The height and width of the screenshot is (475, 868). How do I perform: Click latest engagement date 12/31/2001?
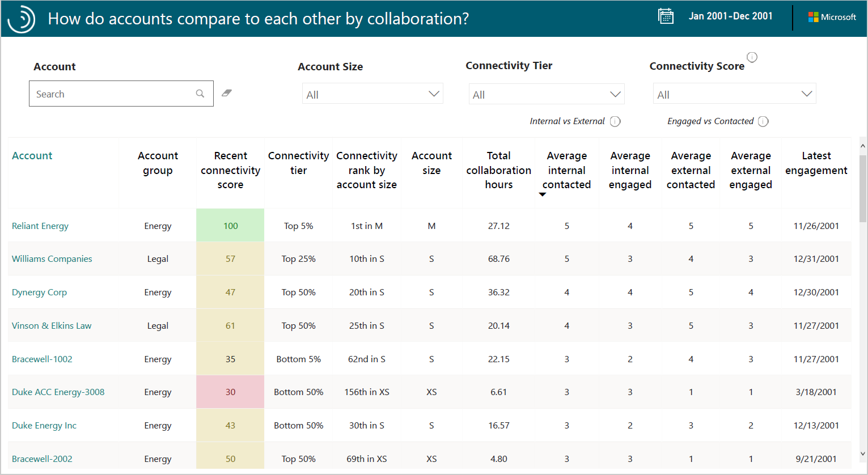click(x=816, y=259)
